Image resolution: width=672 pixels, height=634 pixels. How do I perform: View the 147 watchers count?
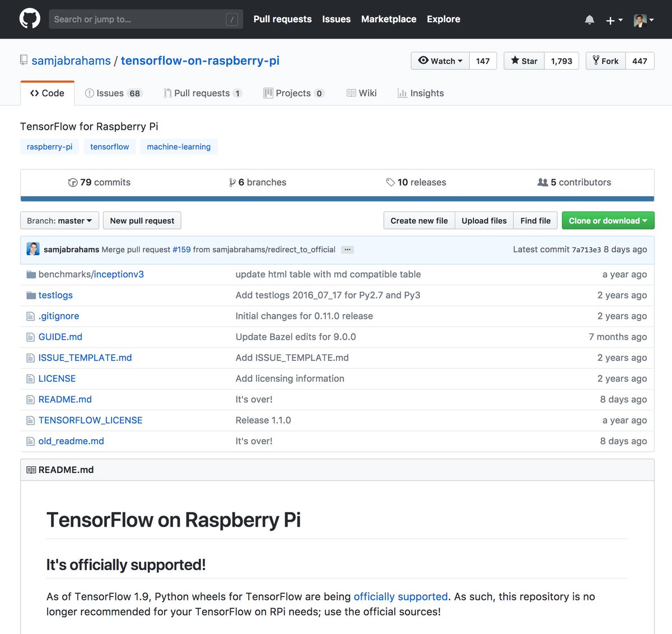point(483,61)
